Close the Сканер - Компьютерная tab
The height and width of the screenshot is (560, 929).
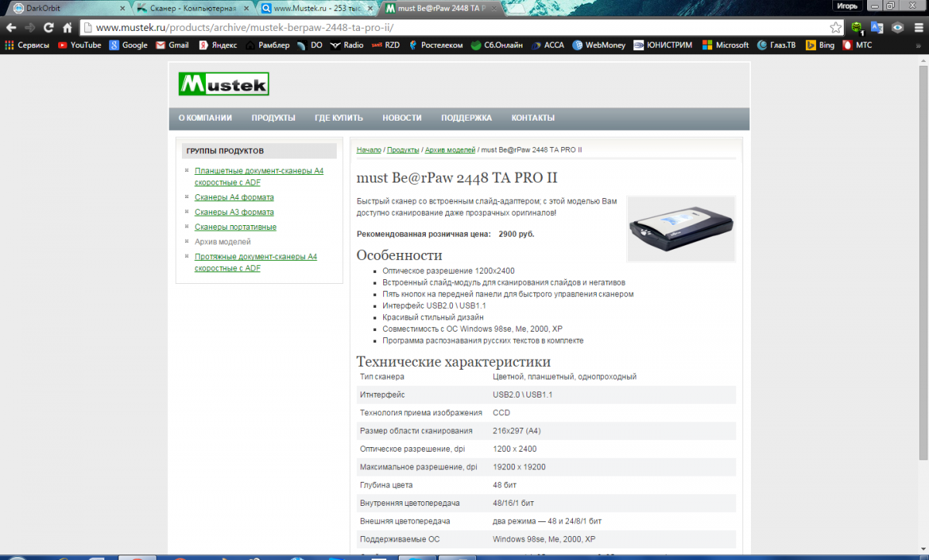247,9
